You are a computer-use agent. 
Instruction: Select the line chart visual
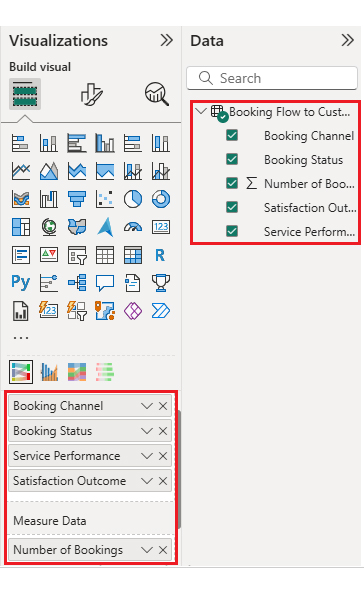[21, 171]
